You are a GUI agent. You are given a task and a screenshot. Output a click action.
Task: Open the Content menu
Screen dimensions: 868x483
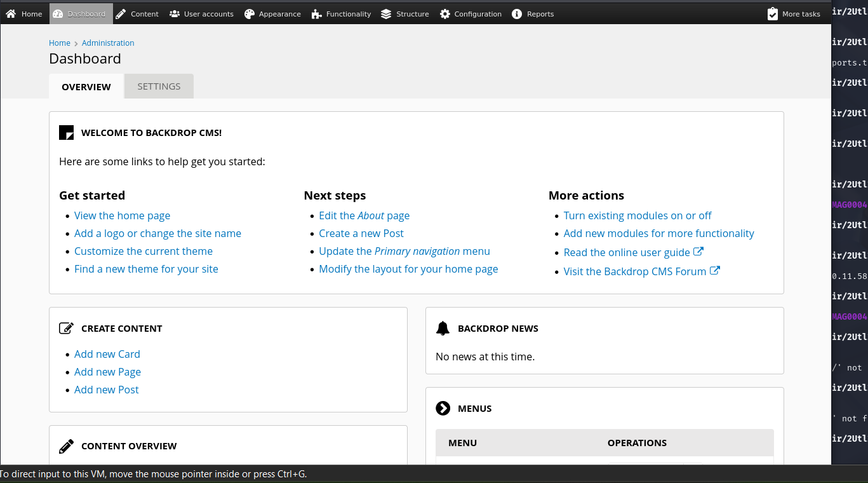coord(137,14)
